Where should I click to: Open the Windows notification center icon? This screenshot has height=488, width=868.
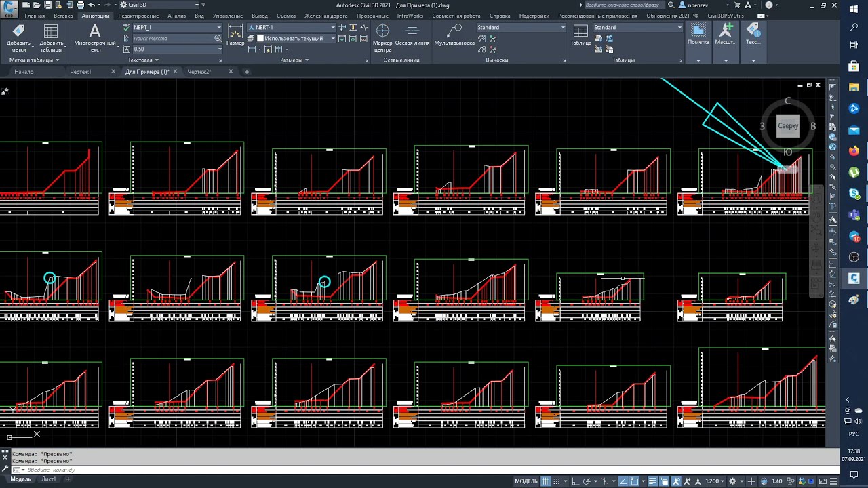click(854, 474)
